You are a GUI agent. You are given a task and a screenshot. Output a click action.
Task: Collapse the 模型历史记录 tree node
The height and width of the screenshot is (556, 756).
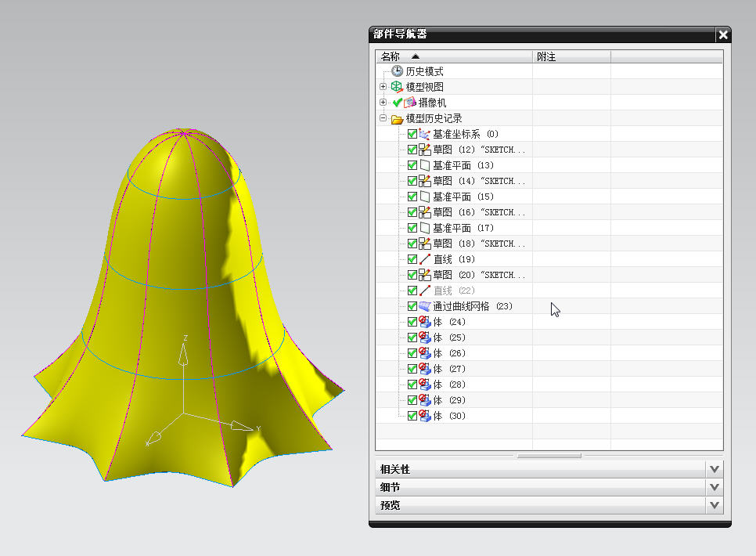(x=383, y=117)
